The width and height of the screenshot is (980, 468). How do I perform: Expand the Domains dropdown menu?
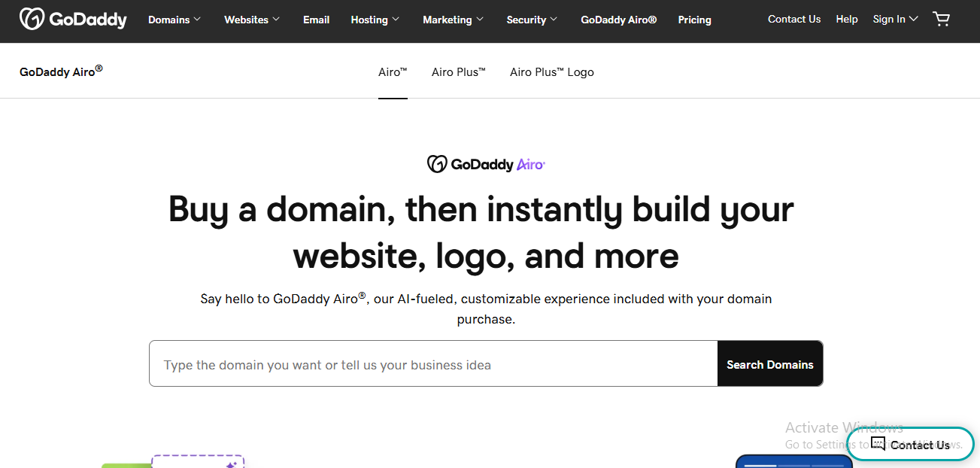[x=174, y=20]
